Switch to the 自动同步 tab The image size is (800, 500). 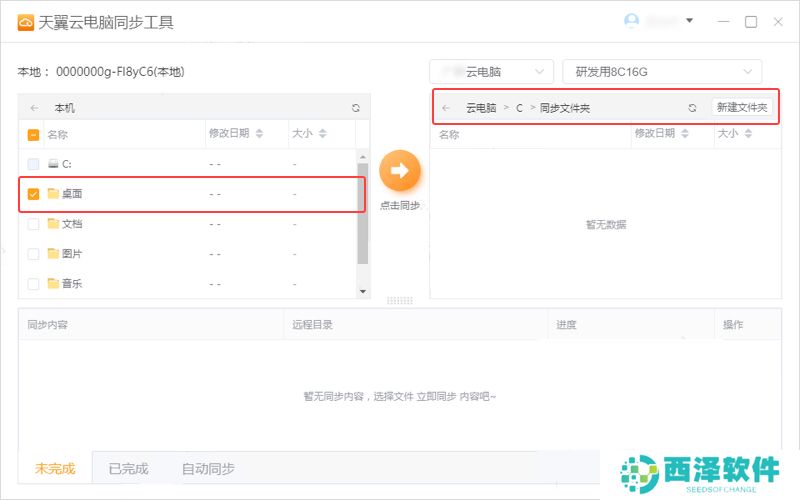coord(208,468)
